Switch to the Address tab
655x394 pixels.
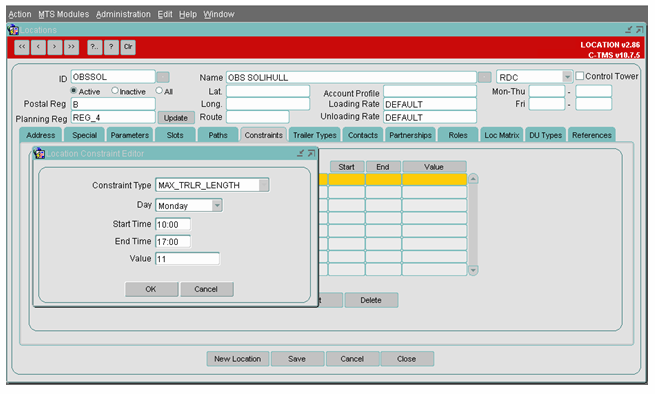click(41, 135)
